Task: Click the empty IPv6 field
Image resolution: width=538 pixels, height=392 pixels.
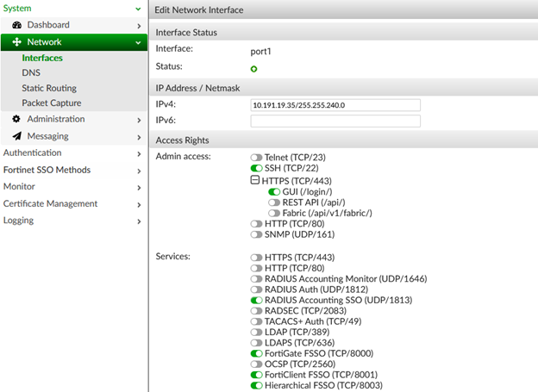Action: (x=335, y=121)
